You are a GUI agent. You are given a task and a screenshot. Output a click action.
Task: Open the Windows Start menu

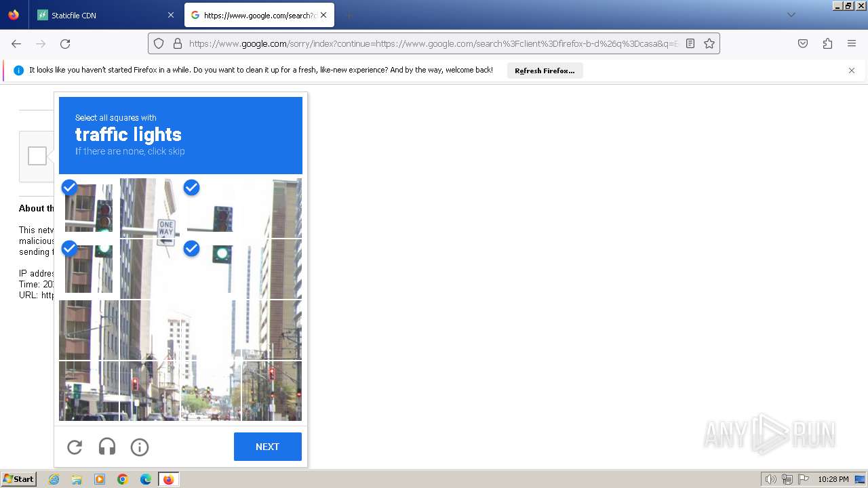click(18, 479)
